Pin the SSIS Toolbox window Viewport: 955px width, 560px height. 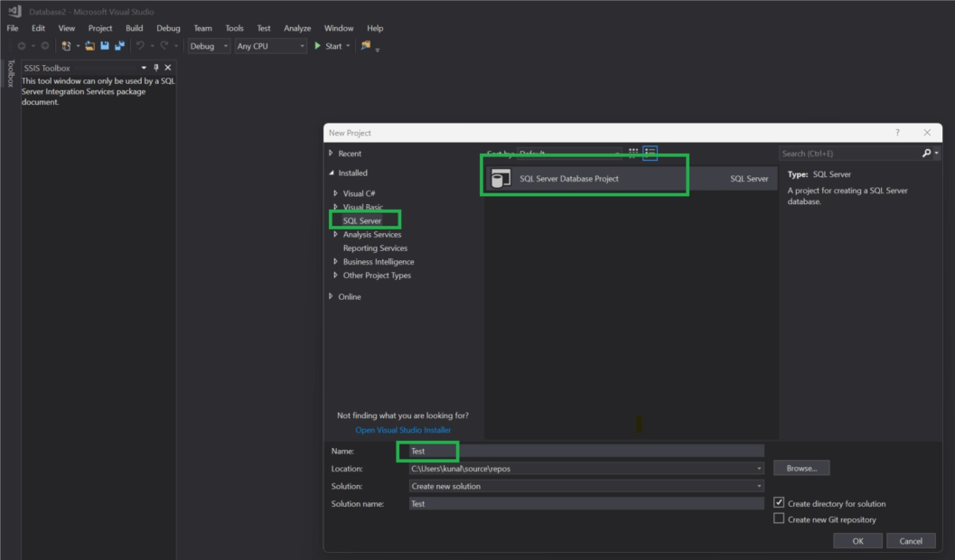tap(154, 67)
